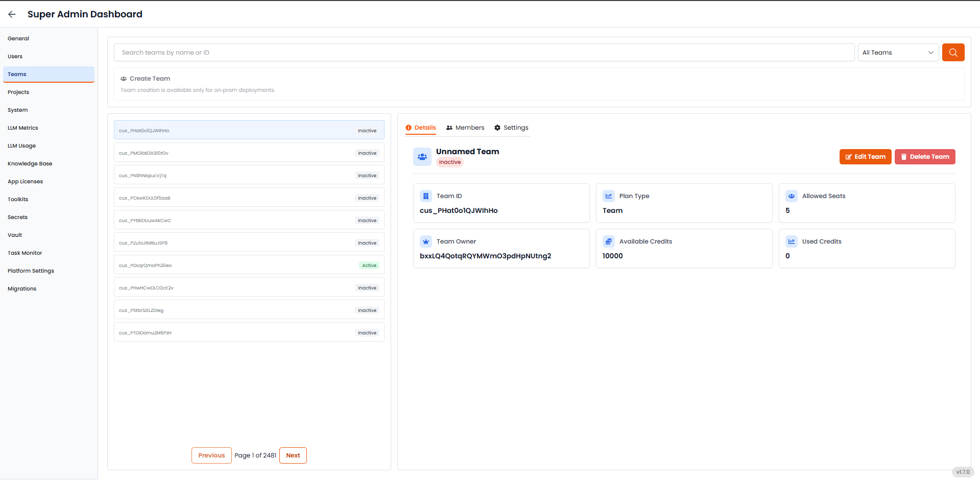Open Projects in the sidebar
Image resolution: width=980 pixels, height=483 pixels.
[x=49, y=92]
